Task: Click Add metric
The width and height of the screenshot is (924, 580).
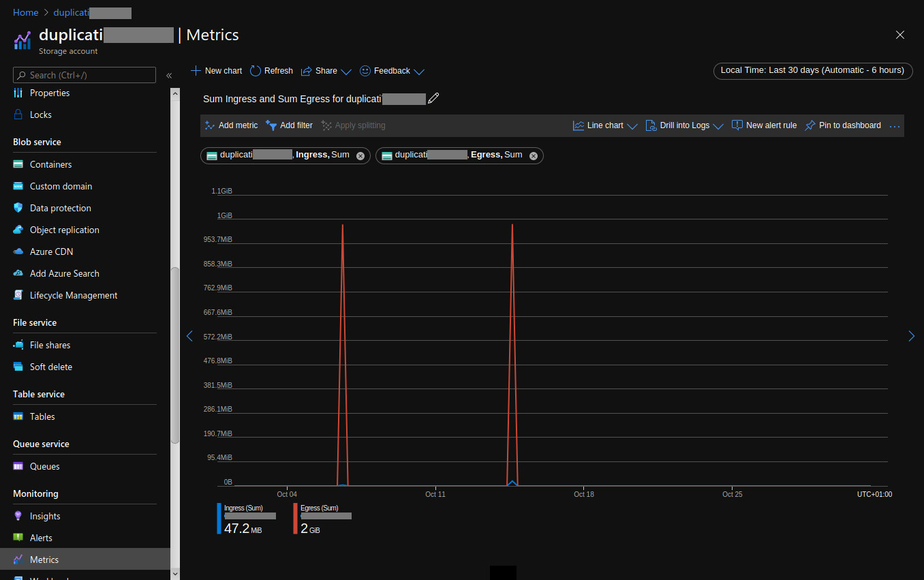Action: (231, 125)
